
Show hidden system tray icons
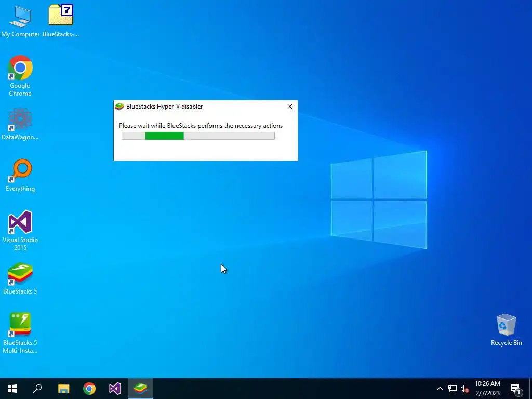pyautogui.click(x=440, y=389)
